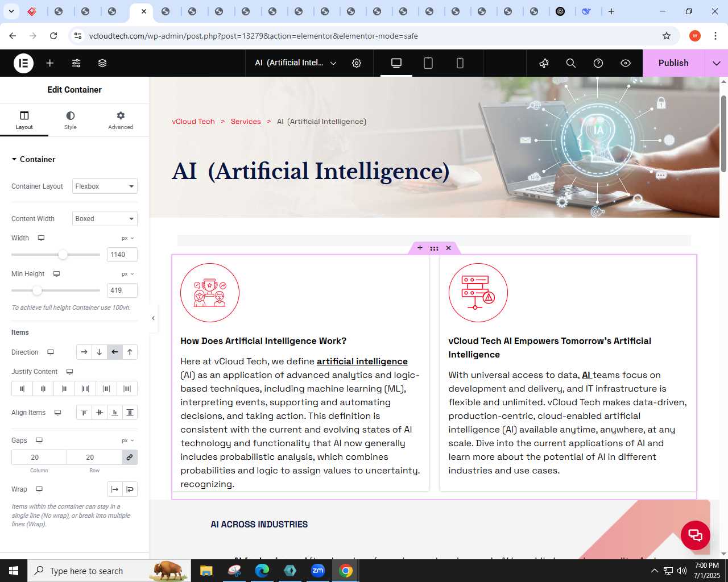
Task: Click the artificial intelligence link
Action: click(362, 361)
